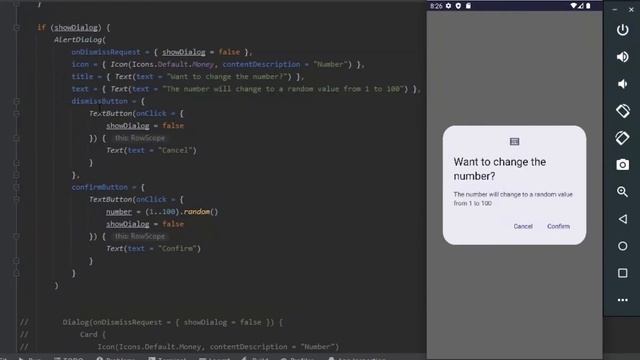The width and height of the screenshot is (640, 360).
Task: Click the emulator Volume Up icon
Action: [x=622, y=57]
